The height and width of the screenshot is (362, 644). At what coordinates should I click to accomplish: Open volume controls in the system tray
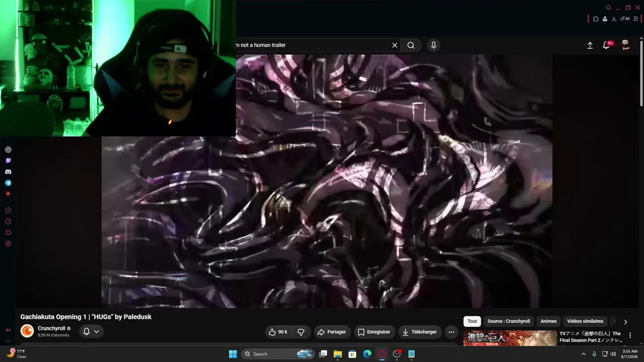coord(613,354)
